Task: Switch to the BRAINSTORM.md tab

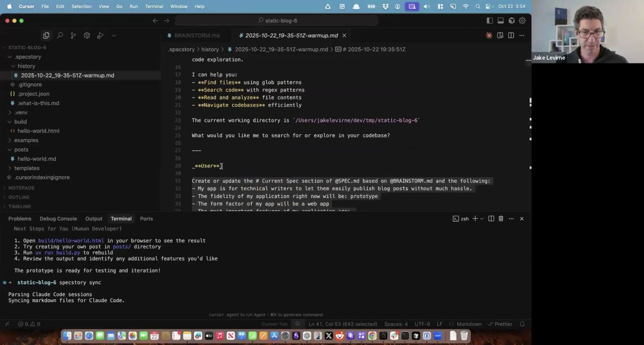Action: 197,35
